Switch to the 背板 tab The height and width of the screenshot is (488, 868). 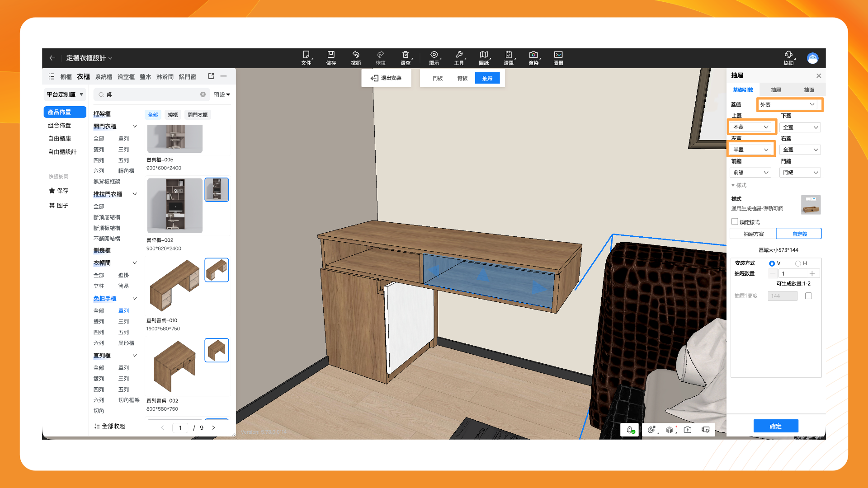tap(462, 78)
